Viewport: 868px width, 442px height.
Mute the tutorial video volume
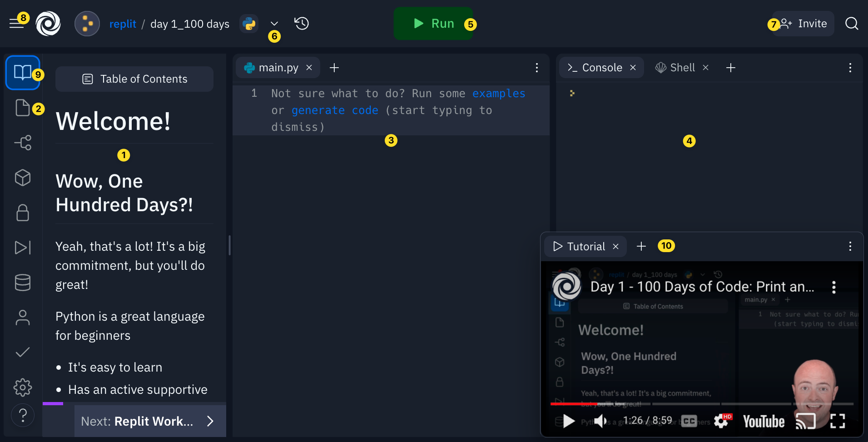(x=600, y=421)
